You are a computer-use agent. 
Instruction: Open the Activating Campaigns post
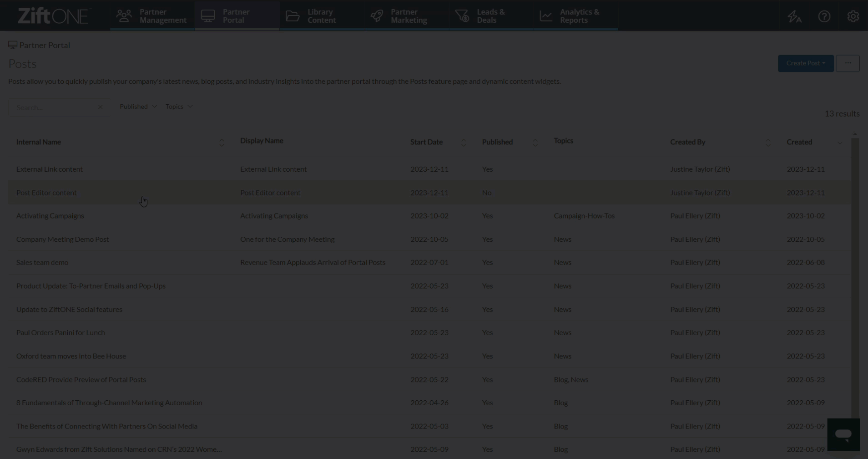click(x=50, y=216)
